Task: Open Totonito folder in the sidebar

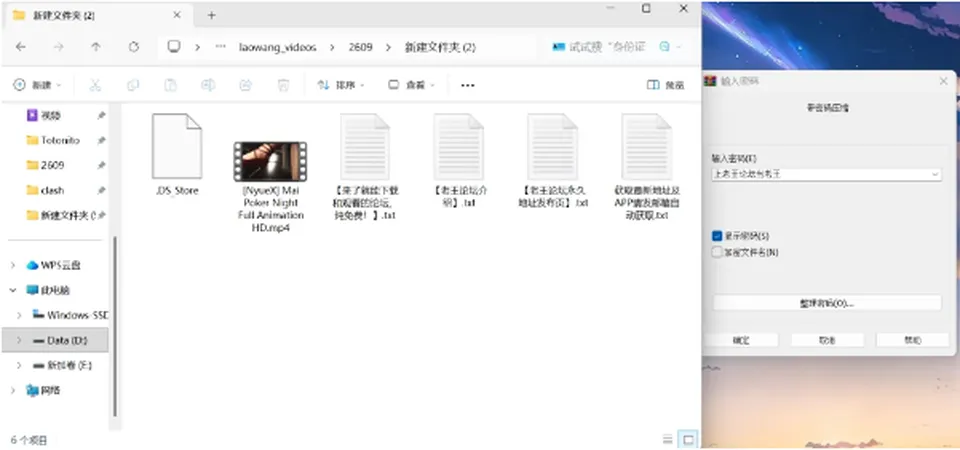Action: click(x=61, y=140)
